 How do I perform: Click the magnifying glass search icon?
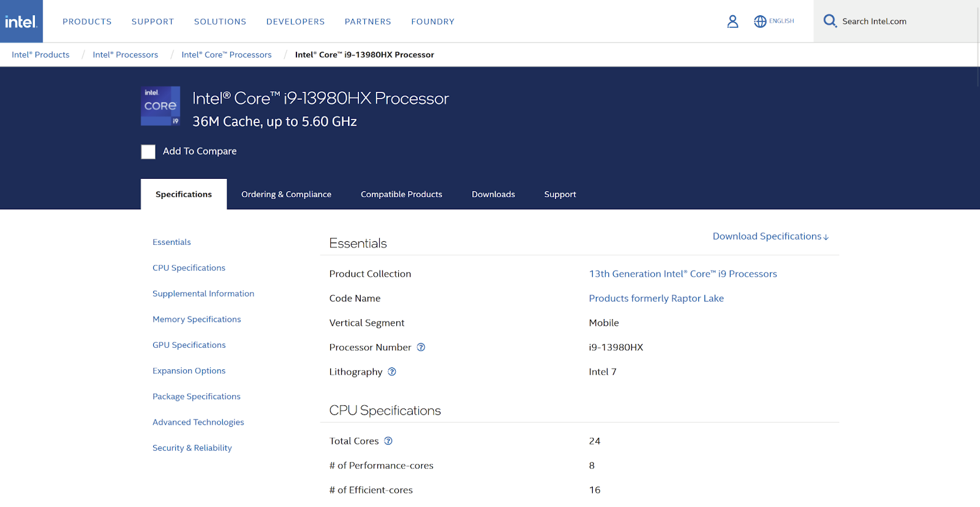[829, 21]
